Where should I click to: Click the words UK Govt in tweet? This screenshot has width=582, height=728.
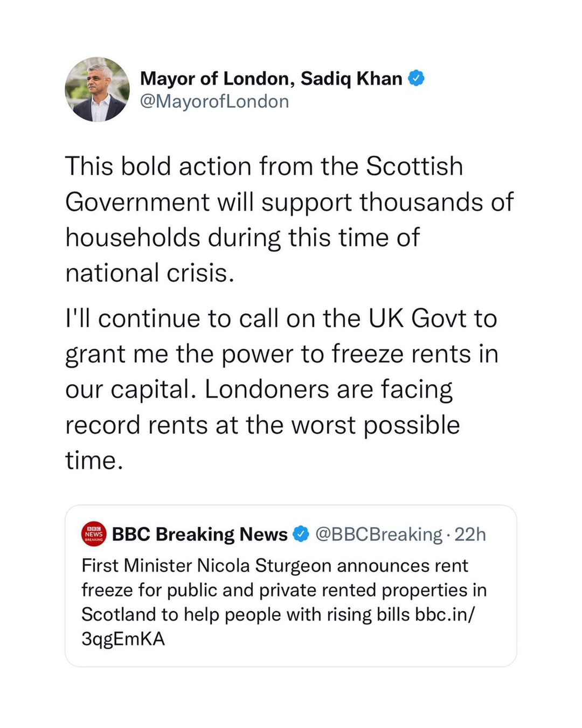click(418, 318)
